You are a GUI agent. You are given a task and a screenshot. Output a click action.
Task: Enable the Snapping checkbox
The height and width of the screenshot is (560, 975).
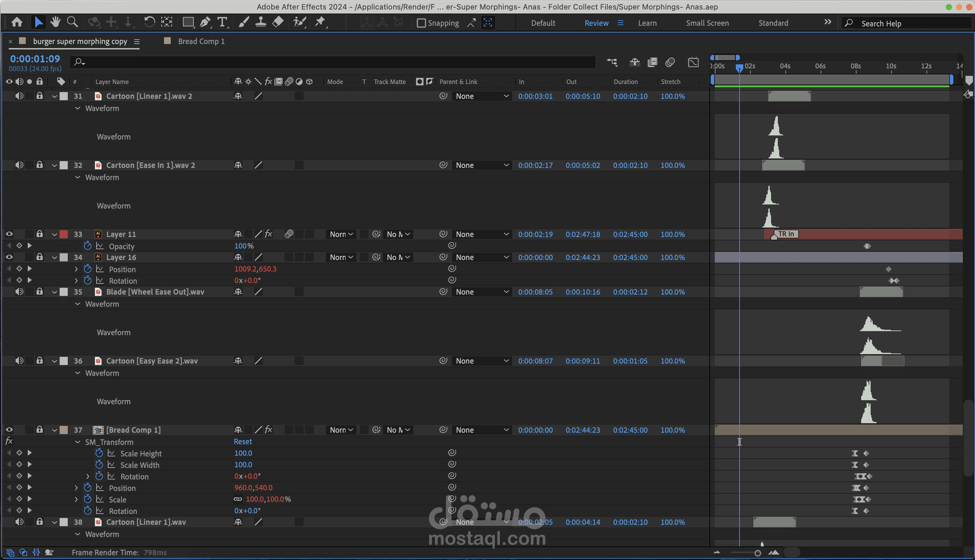(421, 23)
